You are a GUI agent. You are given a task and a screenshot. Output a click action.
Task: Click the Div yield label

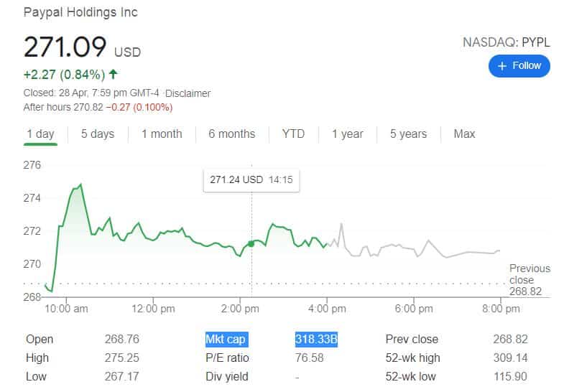click(227, 376)
